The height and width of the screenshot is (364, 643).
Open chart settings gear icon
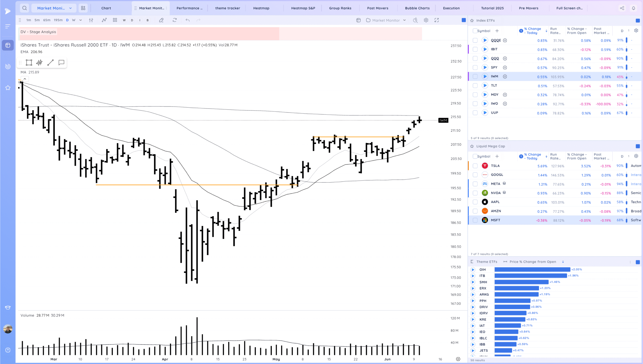pyautogui.click(x=426, y=20)
